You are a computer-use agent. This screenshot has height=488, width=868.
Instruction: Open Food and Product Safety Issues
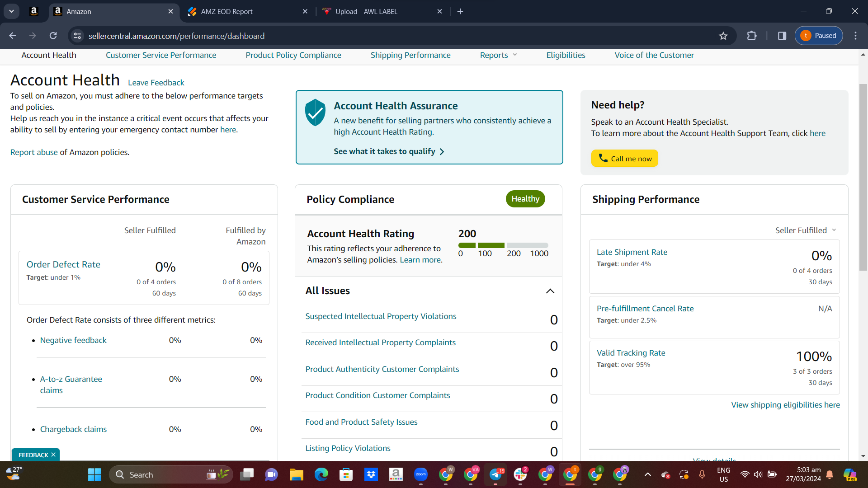click(361, 422)
